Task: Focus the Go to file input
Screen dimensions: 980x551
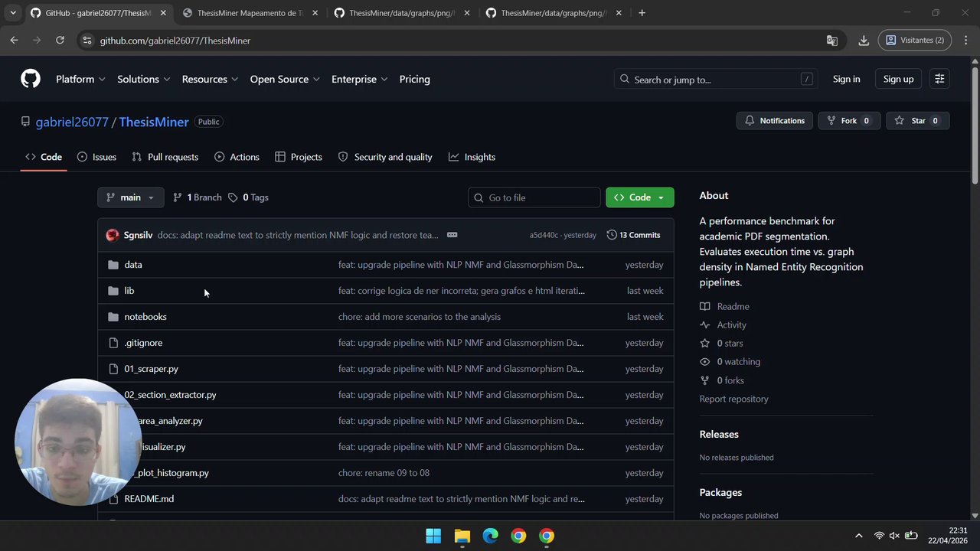Action: (534, 197)
